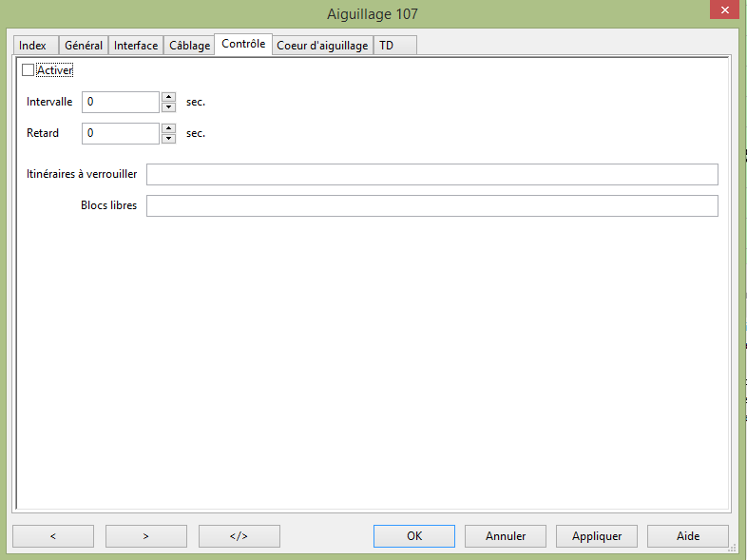This screenshot has width=747, height=560.
Task: Click the Intervalle seconds input field
Action: point(120,102)
